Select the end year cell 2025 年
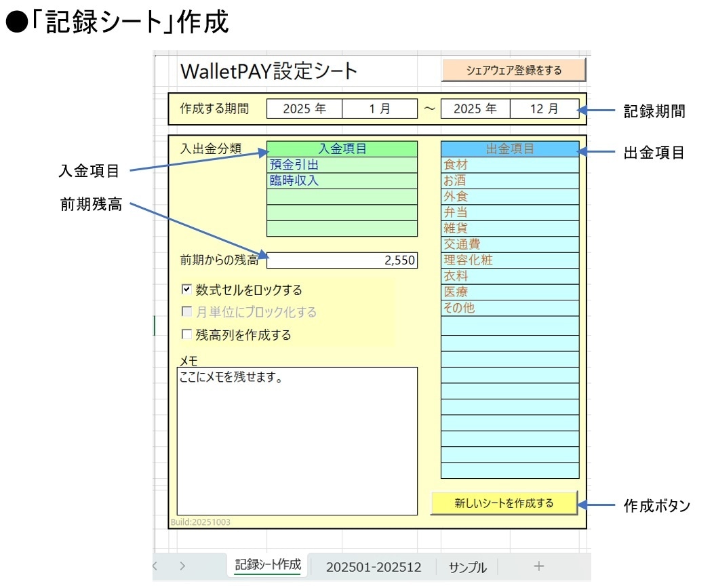Image resolution: width=714 pixels, height=588 pixels. tap(475, 109)
